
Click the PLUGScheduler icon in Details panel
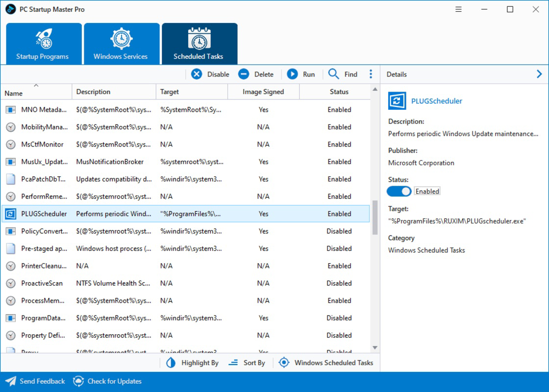[x=397, y=101]
